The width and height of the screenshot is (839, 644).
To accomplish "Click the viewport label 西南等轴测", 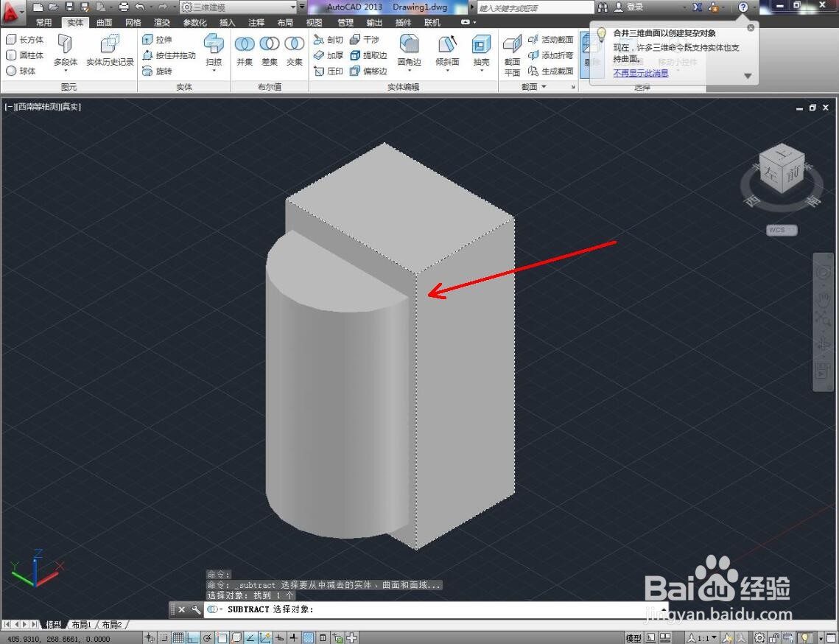I will click(38, 107).
